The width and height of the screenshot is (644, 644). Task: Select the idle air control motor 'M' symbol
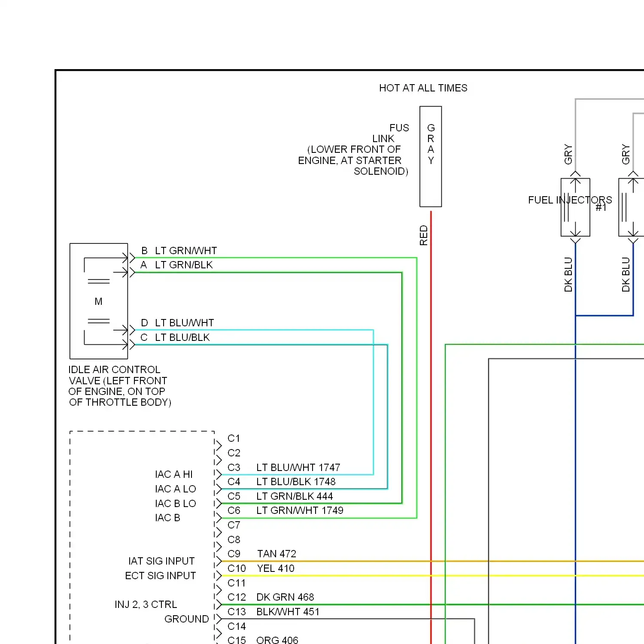tap(99, 301)
